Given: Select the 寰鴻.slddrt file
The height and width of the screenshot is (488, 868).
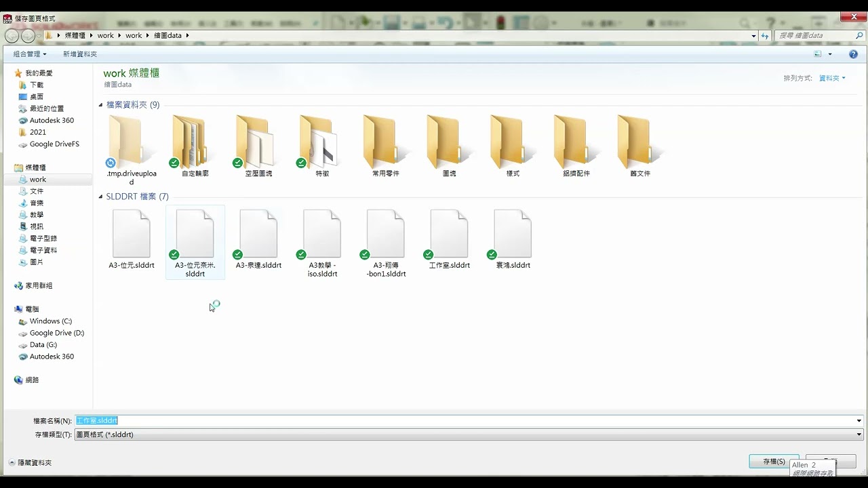Looking at the screenshot, I should click(513, 239).
